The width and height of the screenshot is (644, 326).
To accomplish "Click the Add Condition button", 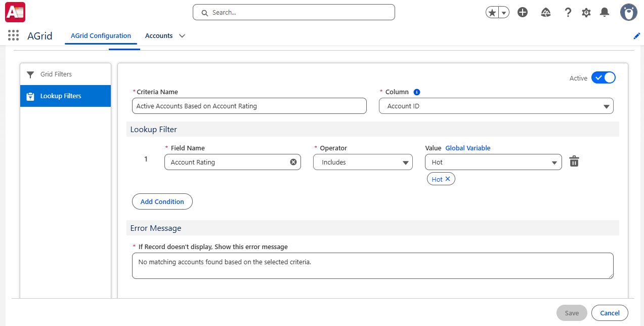I will (x=162, y=201).
